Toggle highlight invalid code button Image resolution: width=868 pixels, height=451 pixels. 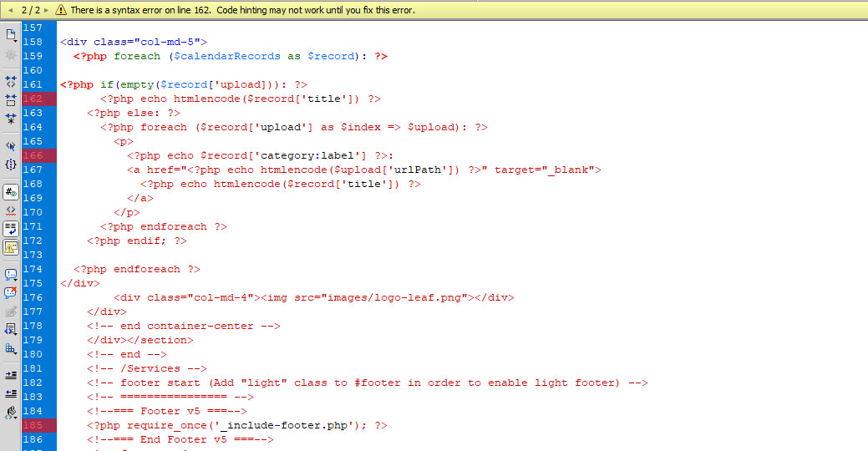tap(11, 210)
